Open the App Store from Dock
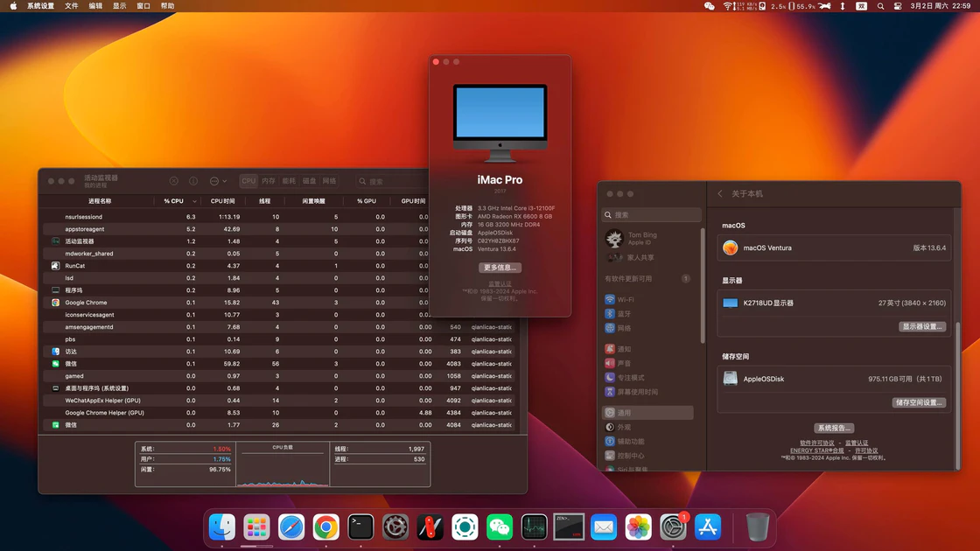 [707, 527]
